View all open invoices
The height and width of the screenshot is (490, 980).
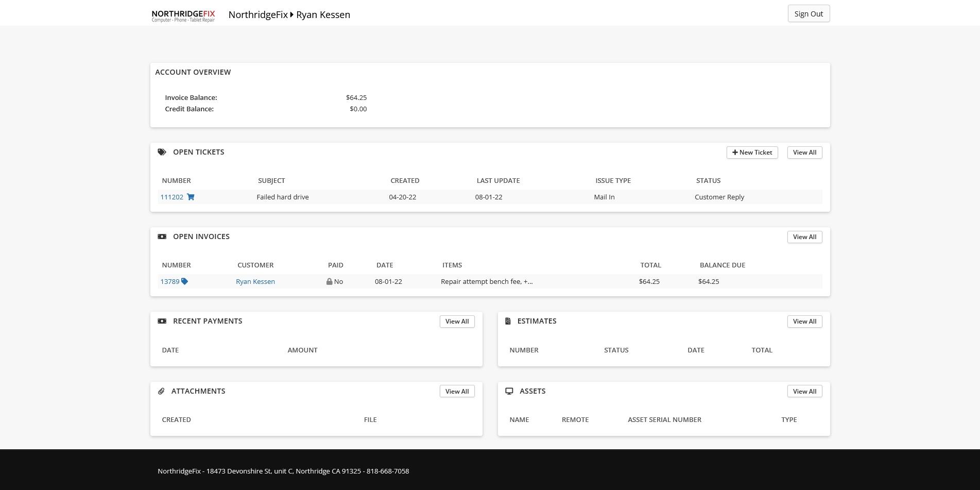[804, 237]
